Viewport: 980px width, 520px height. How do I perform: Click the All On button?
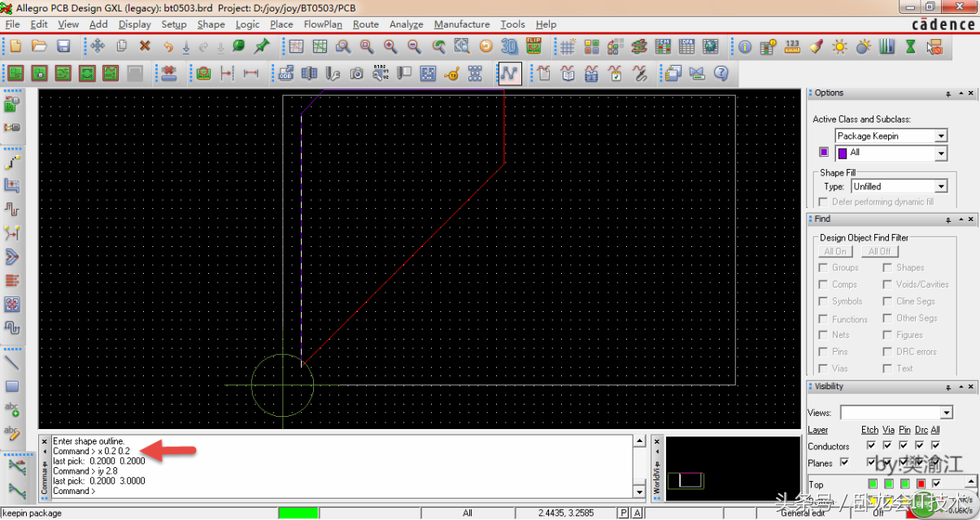point(835,251)
